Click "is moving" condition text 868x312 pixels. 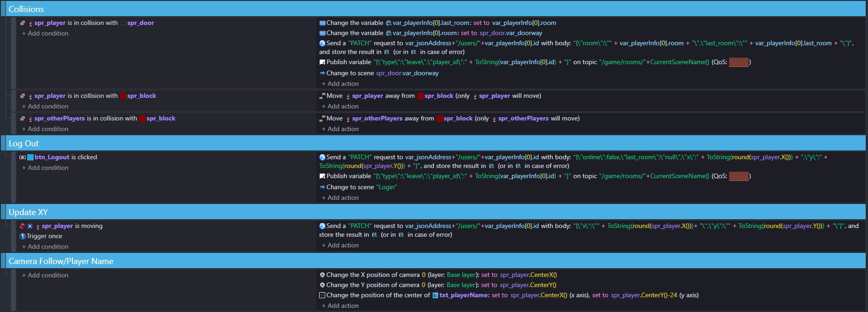89,226
